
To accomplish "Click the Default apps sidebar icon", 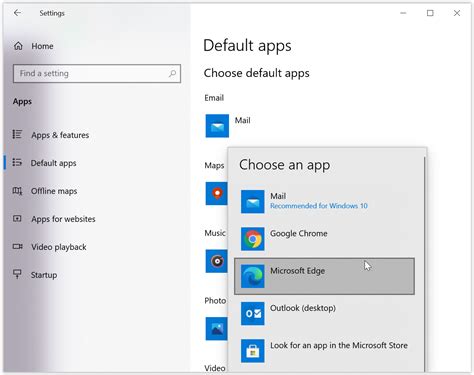I will point(17,162).
